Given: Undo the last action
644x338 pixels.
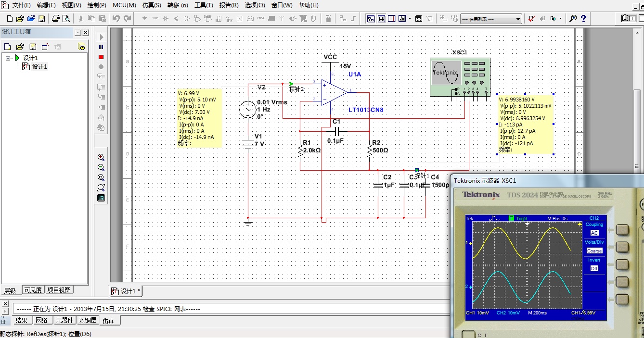Looking at the screenshot, I should point(116,19).
